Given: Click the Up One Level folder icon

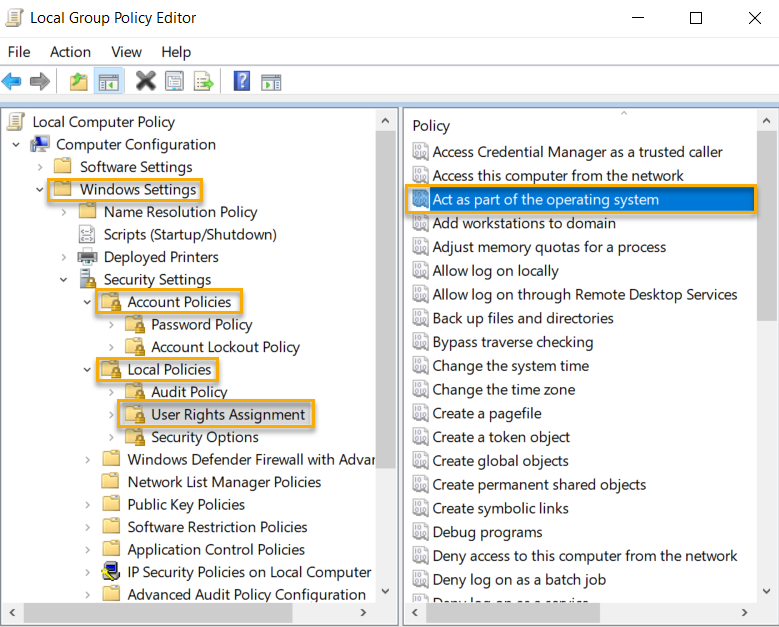Looking at the screenshot, I should pos(78,82).
